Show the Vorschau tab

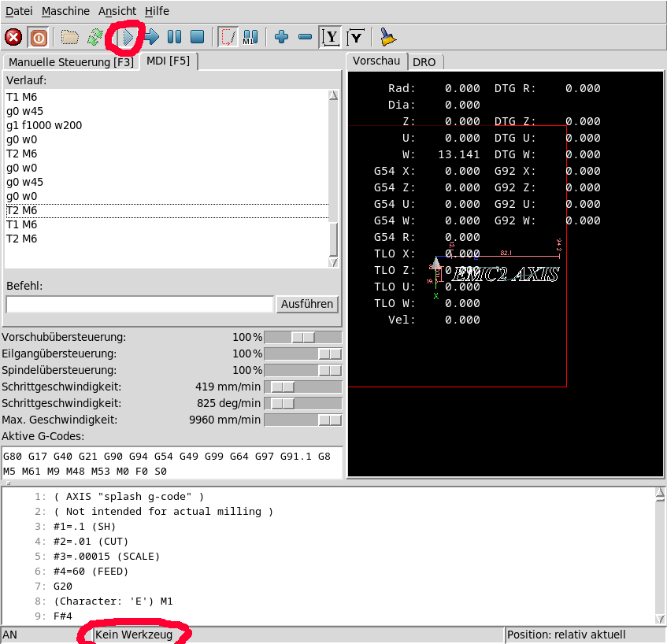[376, 61]
